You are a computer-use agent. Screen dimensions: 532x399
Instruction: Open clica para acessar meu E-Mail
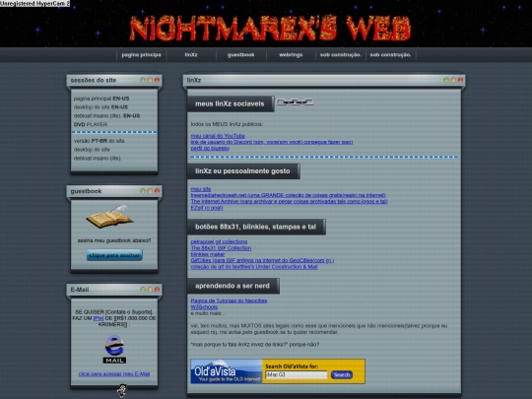[x=114, y=374]
